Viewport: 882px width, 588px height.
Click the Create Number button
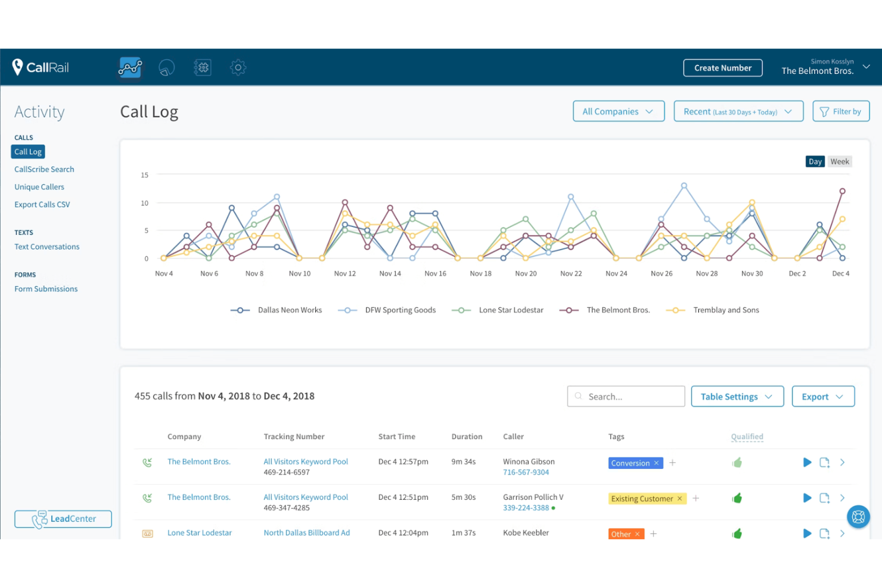tap(722, 68)
